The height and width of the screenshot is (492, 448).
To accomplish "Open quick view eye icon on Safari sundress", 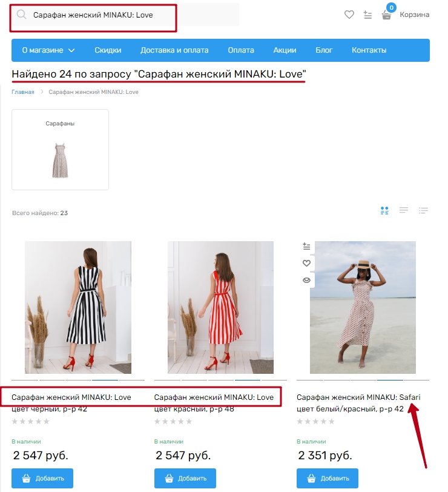I will (306, 280).
